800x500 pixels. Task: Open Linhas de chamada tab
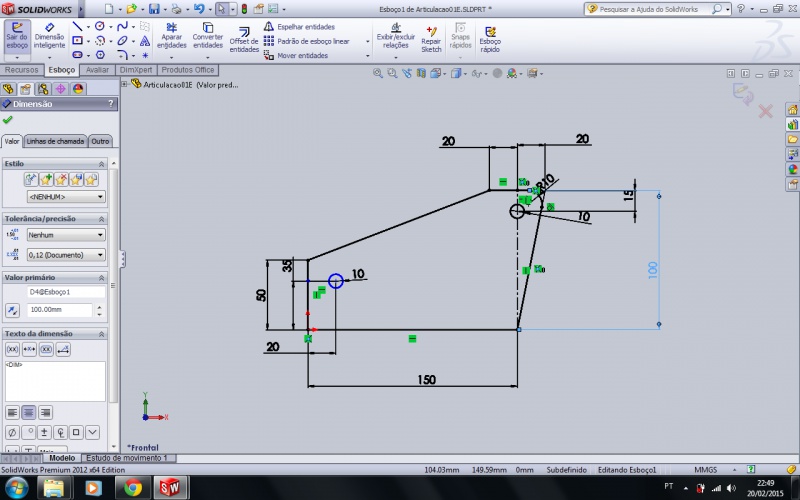tap(55, 141)
